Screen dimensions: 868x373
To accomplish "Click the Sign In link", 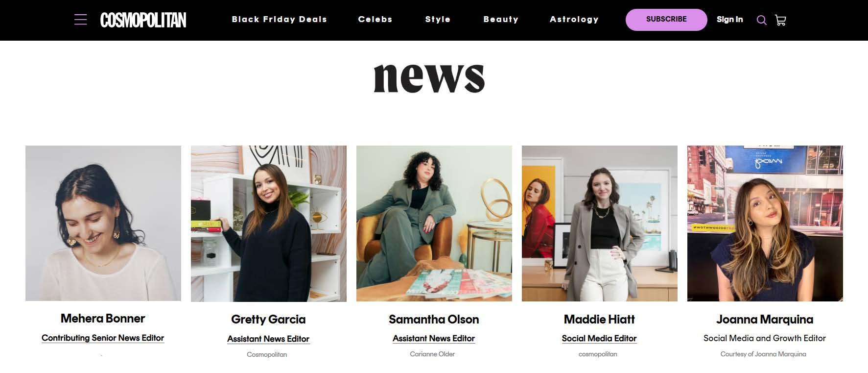I will click(729, 20).
